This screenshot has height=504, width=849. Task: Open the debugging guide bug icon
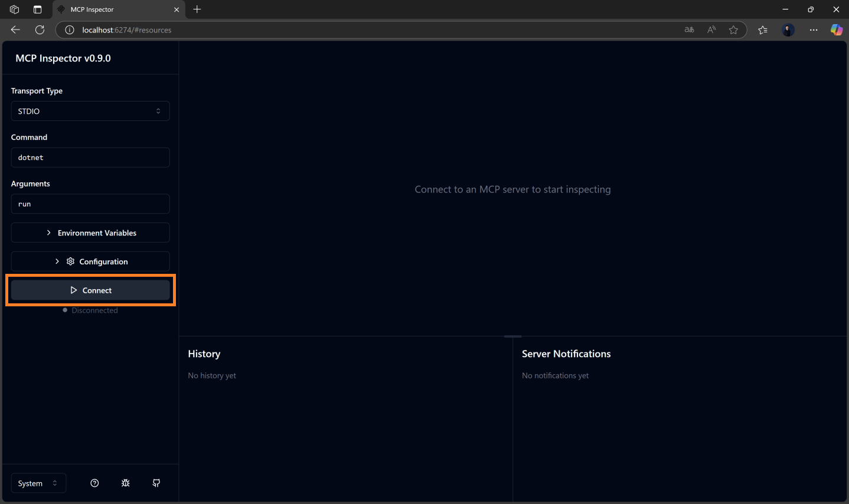coord(126,483)
